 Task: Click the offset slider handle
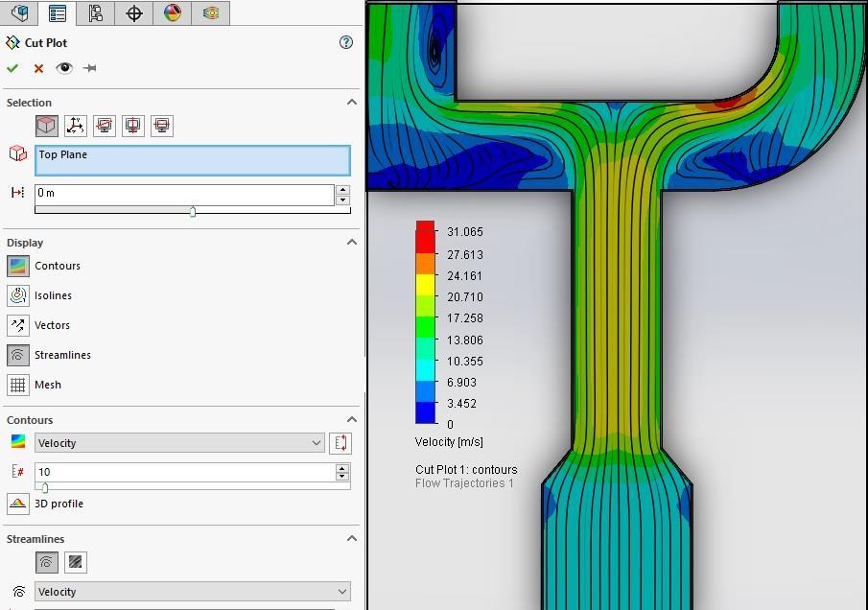[193, 211]
